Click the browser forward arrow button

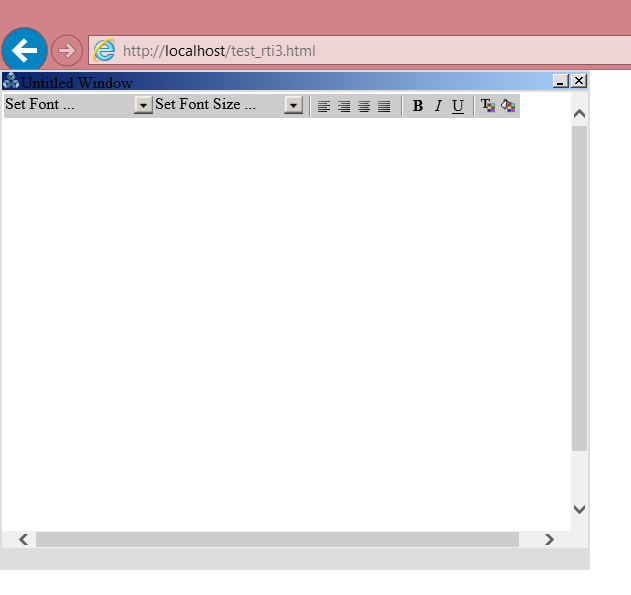[x=66, y=50]
